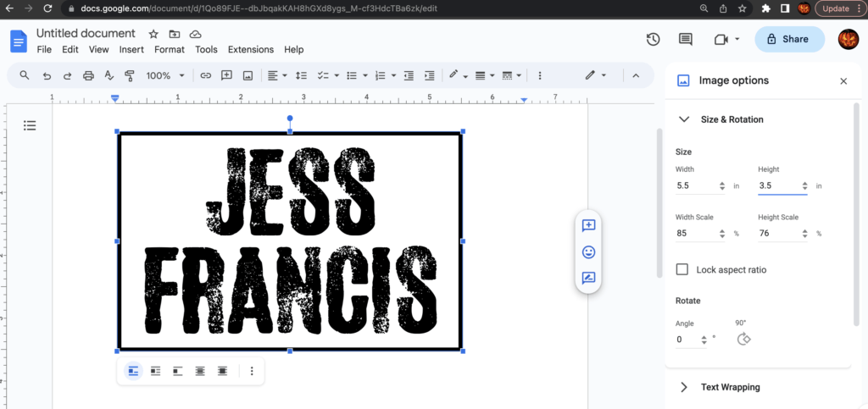Open the Extensions menu
The height and width of the screenshot is (409, 868).
click(x=251, y=50)
